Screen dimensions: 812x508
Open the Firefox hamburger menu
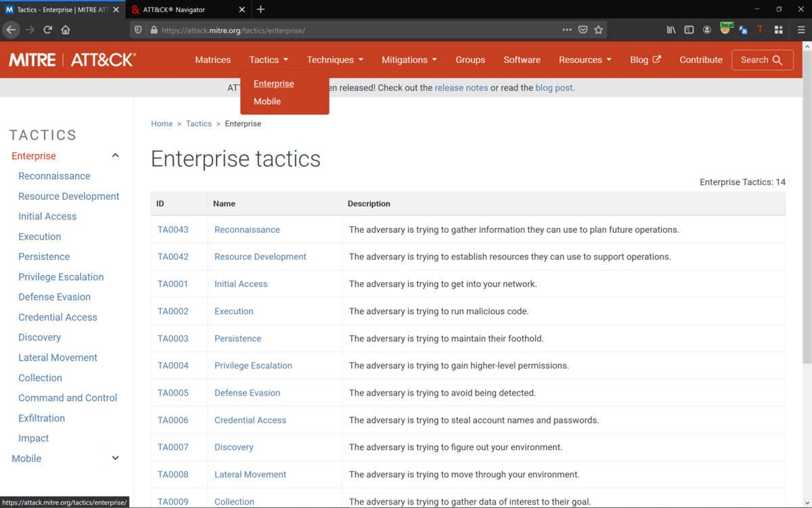click(801, 30)
